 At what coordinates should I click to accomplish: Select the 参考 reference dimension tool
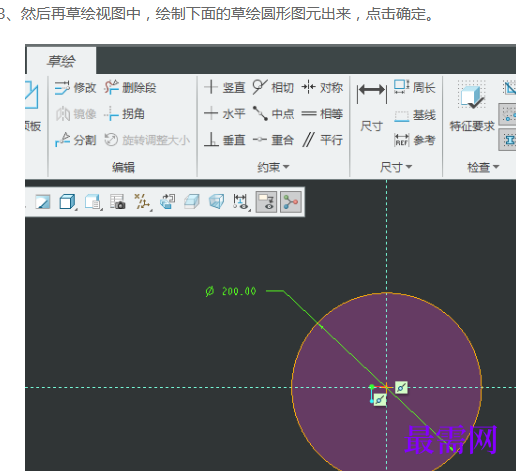point(415,140)
